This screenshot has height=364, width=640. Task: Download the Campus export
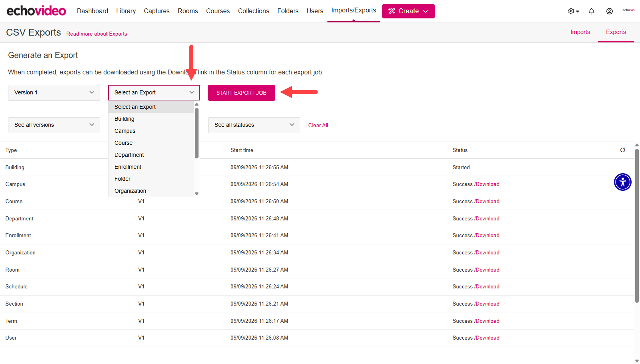point(488,184)
